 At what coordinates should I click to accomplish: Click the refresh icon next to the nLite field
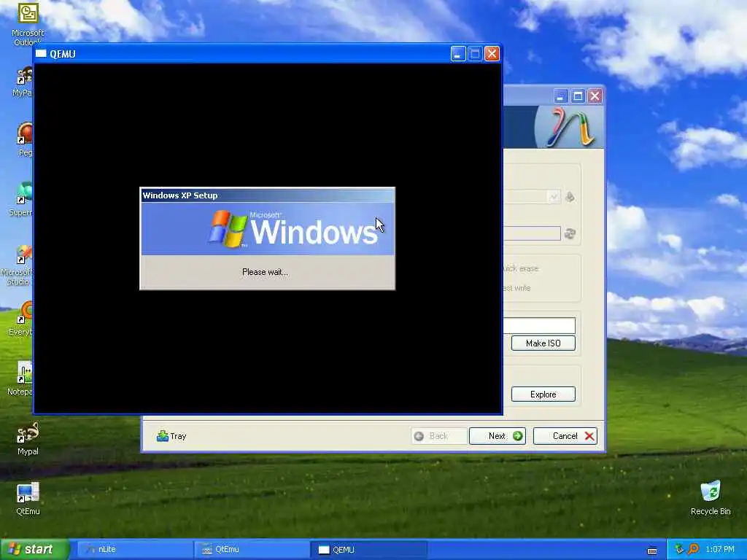pyautogui.click(x=570, y=233)
